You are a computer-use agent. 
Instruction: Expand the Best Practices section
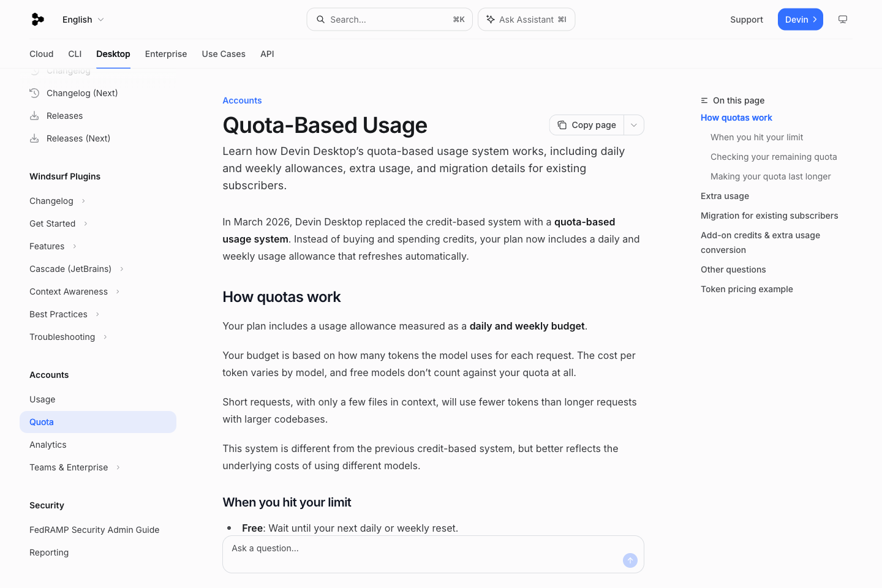tap(97, 314)
